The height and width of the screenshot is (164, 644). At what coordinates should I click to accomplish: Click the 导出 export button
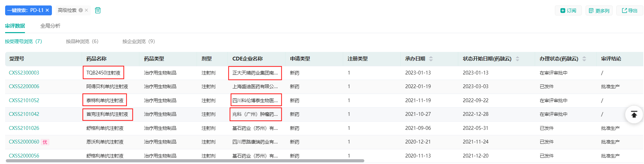tap(630, 11)
